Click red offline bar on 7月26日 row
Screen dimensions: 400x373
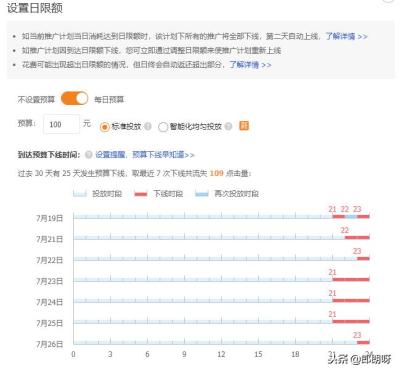click(x=363, y=342)
